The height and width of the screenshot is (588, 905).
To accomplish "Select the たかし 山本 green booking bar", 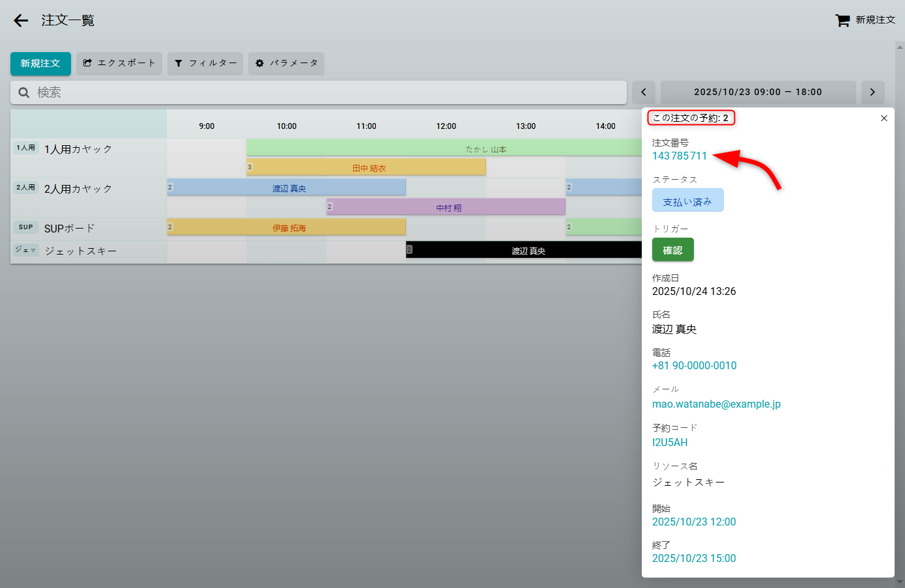I will point(444,148).
